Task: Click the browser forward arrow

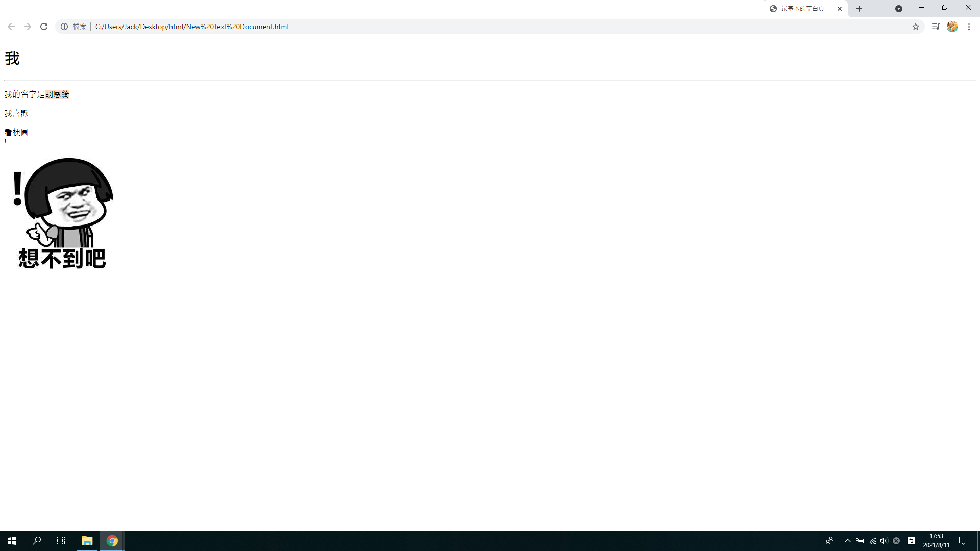Action: [28, 27]
